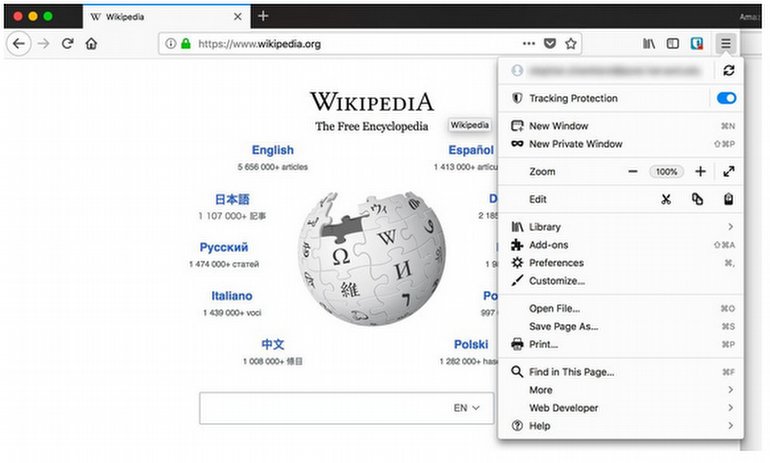The image size is (770, 463).
Task: Expand the Library submenu
Action: 621,227
